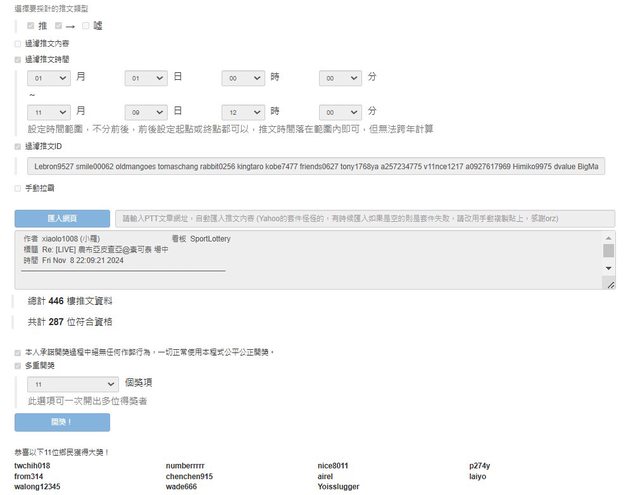This screenshot has width=640, height=495.
Task: Open the end hour dropdown showing 12
Action: pyautogui.click(x=243, y=111)
